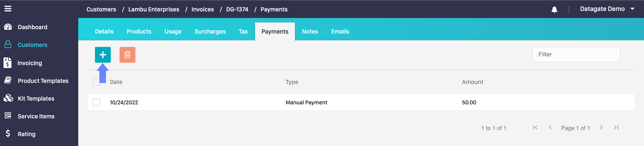Viewport: 644px width, 146px height.
Task: Click into the Filter input field
Action: coord(576,55)
